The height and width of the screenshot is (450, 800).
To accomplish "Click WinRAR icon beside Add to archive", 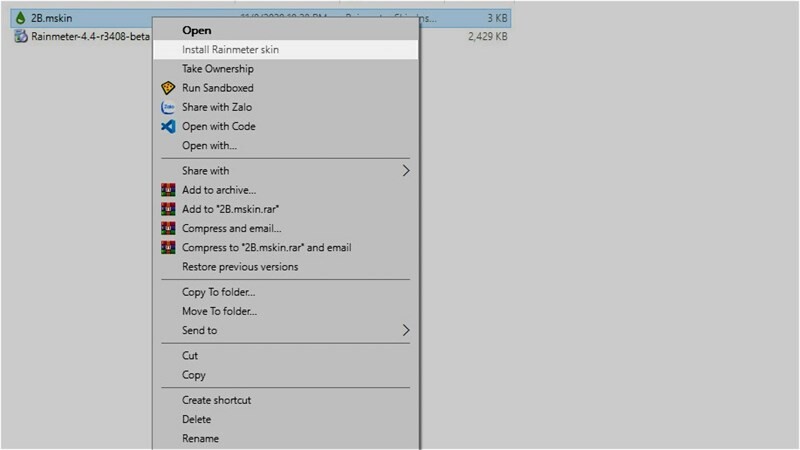I will [x=168, y=190].
